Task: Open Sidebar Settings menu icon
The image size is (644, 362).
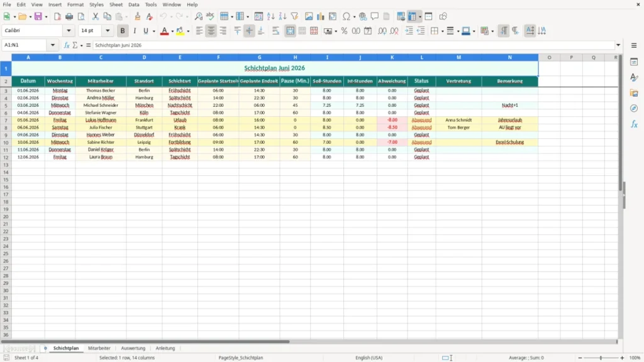Action: (634, 45)
